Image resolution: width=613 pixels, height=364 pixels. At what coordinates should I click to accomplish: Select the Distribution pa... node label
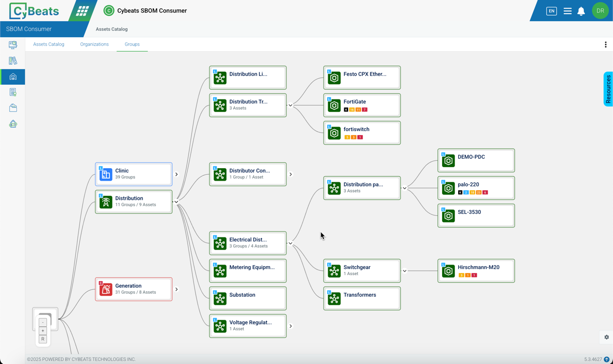point(363,184)
